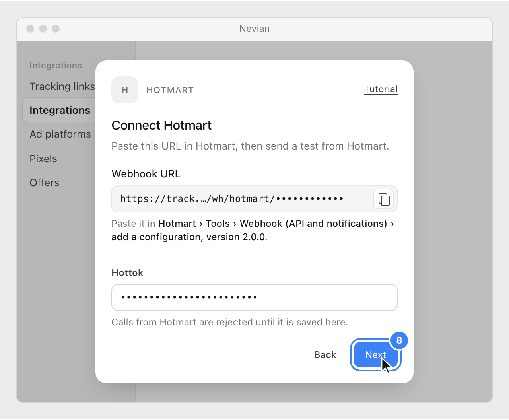Click the gray Integrations sidebar header
This screenshot has width=509, height=420.
point(56,66)
